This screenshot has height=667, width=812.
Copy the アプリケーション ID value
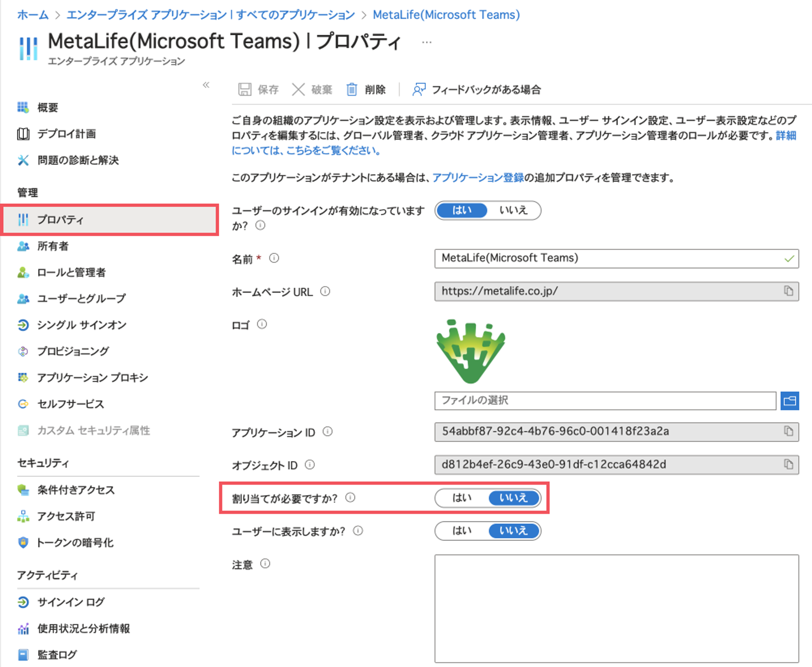(788, 431)
